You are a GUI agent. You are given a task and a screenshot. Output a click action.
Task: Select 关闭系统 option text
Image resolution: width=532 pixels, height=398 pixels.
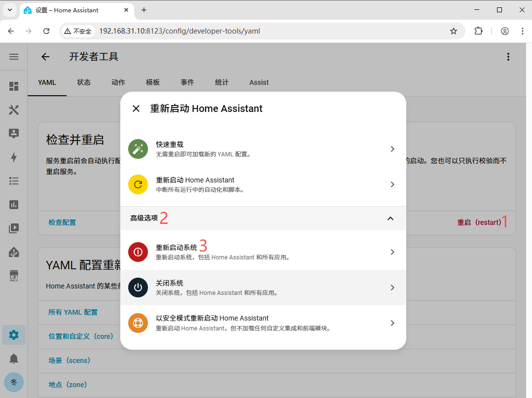(x=170, y=283)
